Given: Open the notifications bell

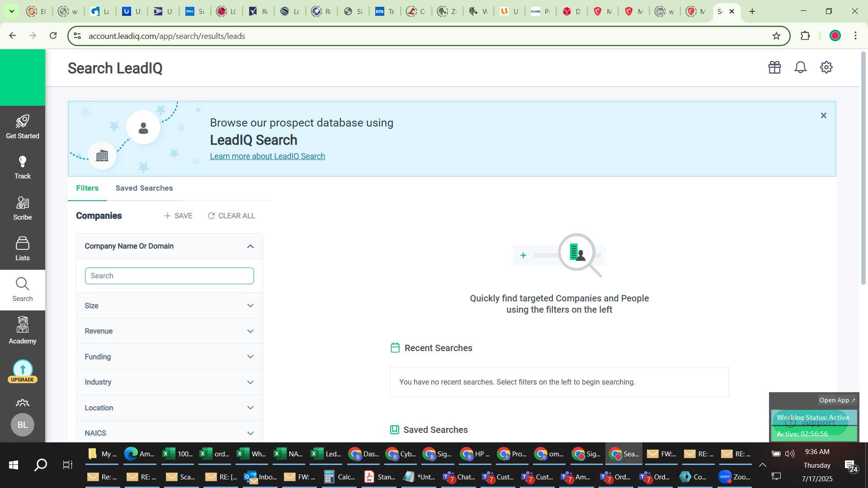Looking at the screenshot, I should click(x=801, y=67).
